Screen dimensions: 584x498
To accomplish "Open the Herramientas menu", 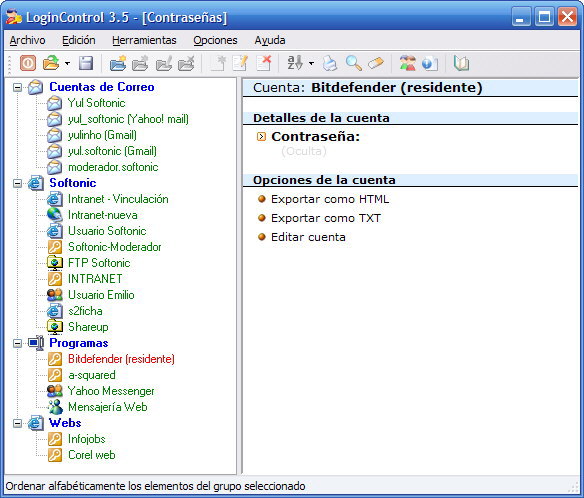I will pyautogui.click(x=144, y=40).
